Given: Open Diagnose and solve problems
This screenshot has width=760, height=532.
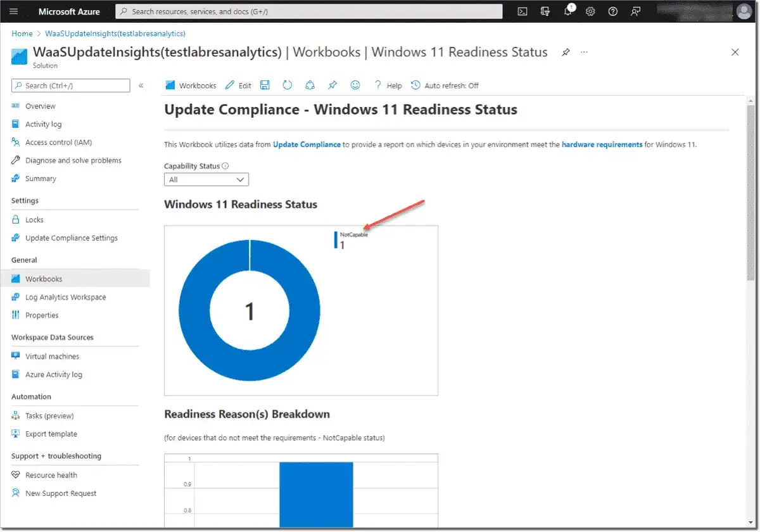Looking at the screenshot, I should tap(73, 160).
